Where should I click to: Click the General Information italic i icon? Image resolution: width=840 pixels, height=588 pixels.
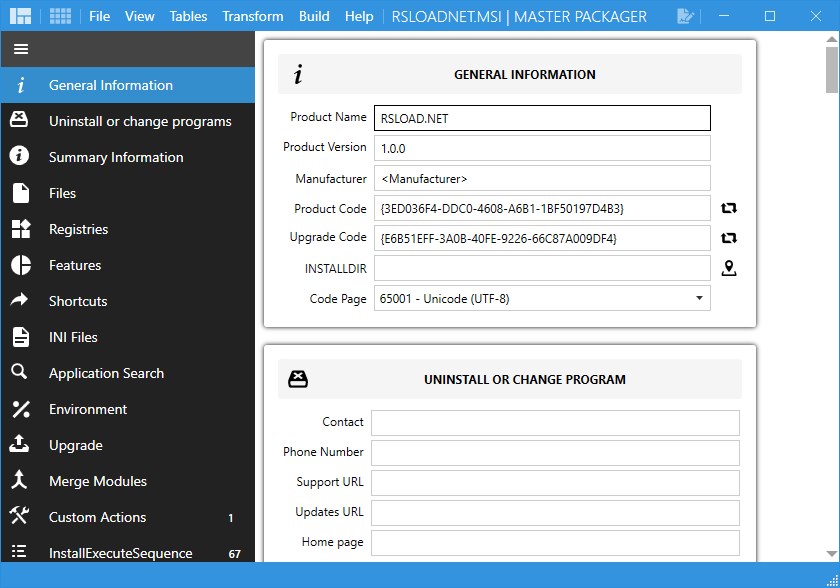[21, 85]
